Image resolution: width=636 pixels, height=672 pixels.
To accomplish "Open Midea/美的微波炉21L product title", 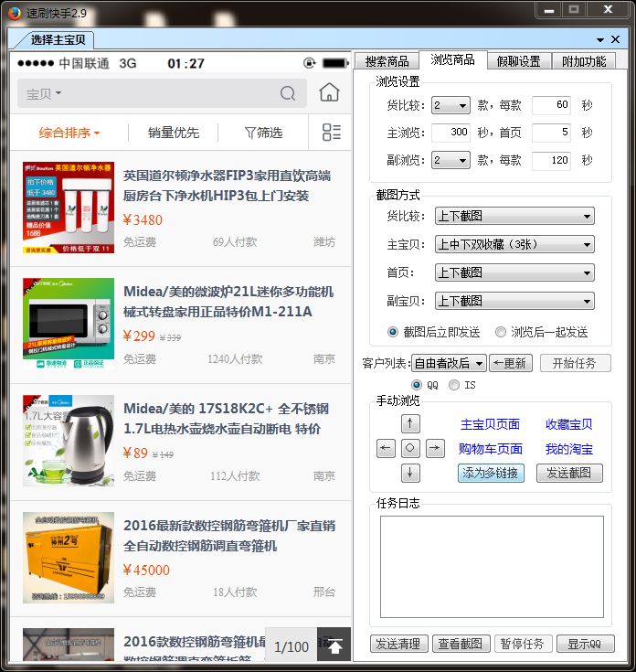I will click(228, 302).
